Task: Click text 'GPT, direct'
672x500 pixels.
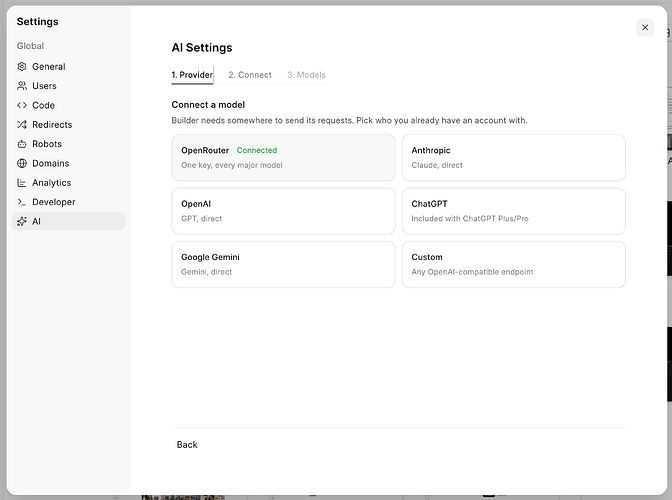Action: [201, 219]
